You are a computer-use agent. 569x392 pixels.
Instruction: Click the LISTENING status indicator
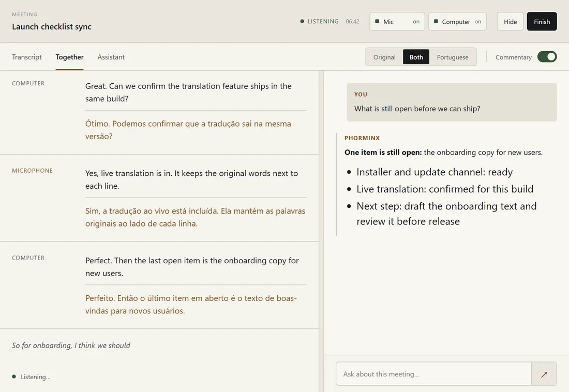coord(319,21)
